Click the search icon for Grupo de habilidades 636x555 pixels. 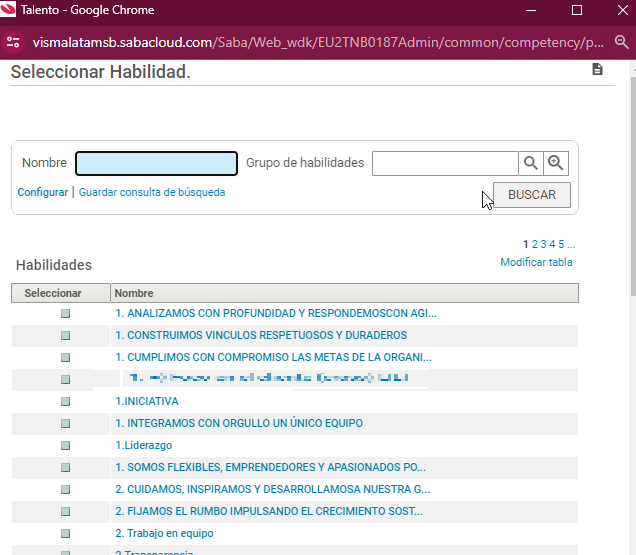coord(531,163)
